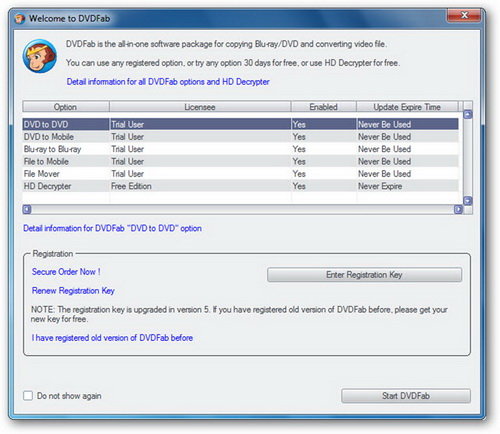This screenshot has width=500, height=434.
Task: Click the Enter Registration Key button
Action: pyautogui.click(x=364, y=275)
